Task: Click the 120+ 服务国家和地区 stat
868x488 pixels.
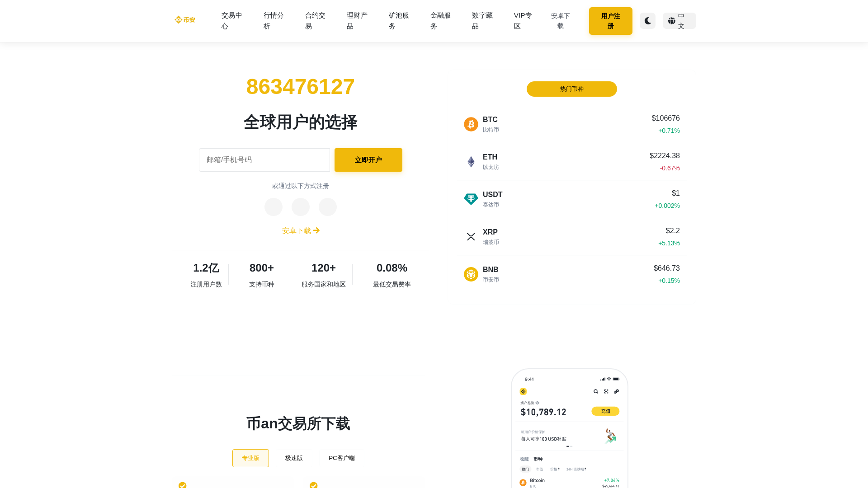Action: point(324,275)
